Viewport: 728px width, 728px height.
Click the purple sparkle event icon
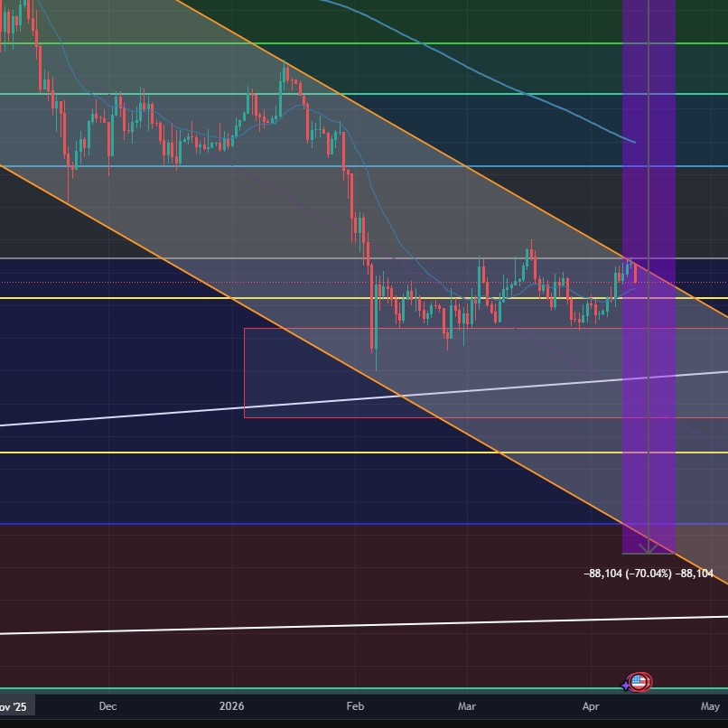(x=626, y=685)
